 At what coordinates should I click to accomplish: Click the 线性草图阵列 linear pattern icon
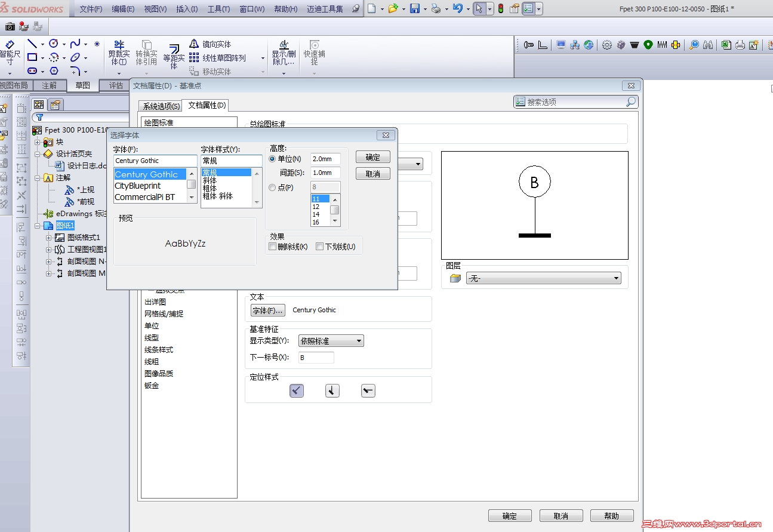(x=194, y=58)
